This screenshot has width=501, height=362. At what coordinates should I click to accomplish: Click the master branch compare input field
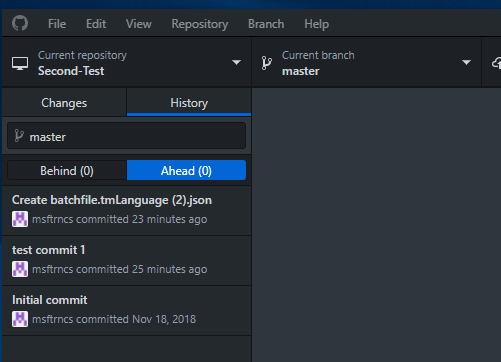click(127, 136)
